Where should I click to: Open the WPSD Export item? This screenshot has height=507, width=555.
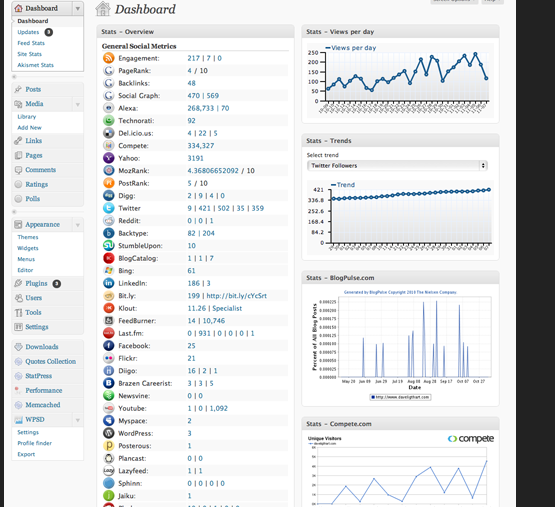26,454
